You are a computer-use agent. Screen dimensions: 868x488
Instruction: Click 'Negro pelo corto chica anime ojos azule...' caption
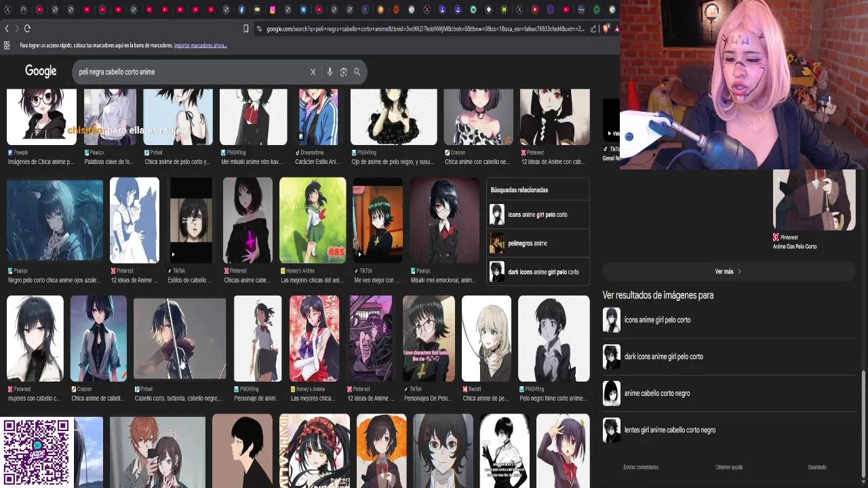point(55,280)
